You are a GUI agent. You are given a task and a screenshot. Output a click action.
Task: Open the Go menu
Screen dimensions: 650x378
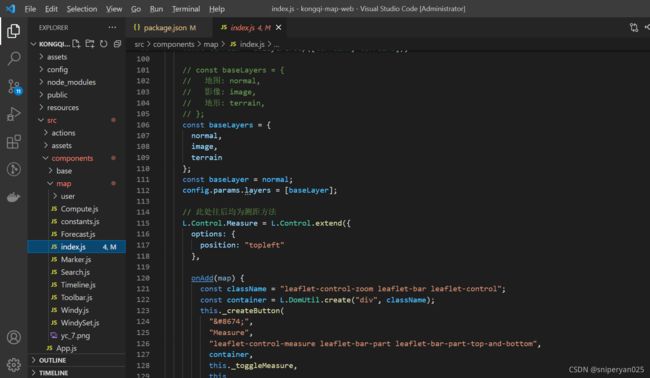(136, 9)
